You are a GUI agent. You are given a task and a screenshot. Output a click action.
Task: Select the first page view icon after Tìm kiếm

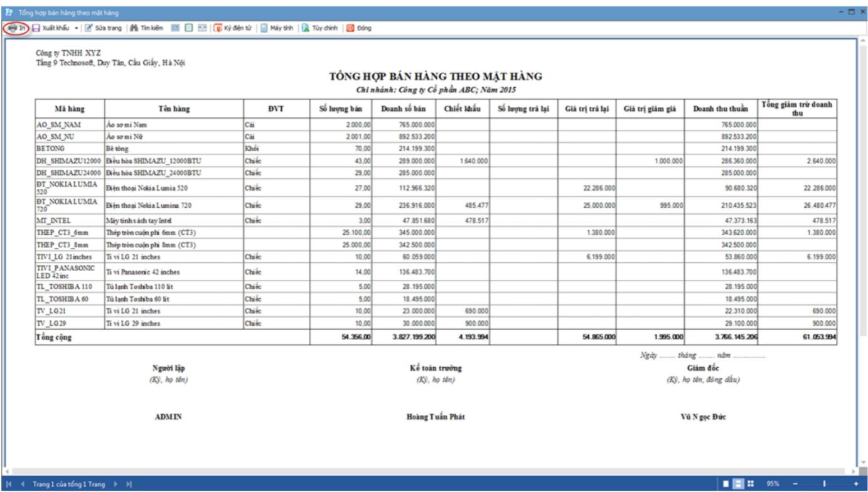point(175,28)
